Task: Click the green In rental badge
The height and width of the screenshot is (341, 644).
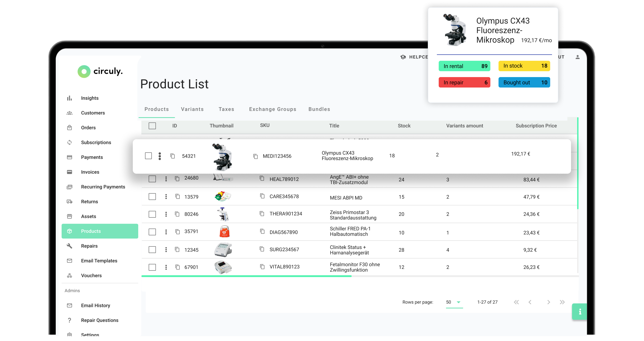Action: pyautogui.click(x=464, y=66)
